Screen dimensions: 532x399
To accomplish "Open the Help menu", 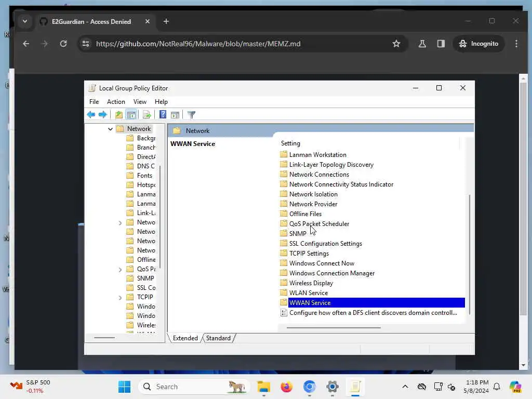I will click(161, 102).
